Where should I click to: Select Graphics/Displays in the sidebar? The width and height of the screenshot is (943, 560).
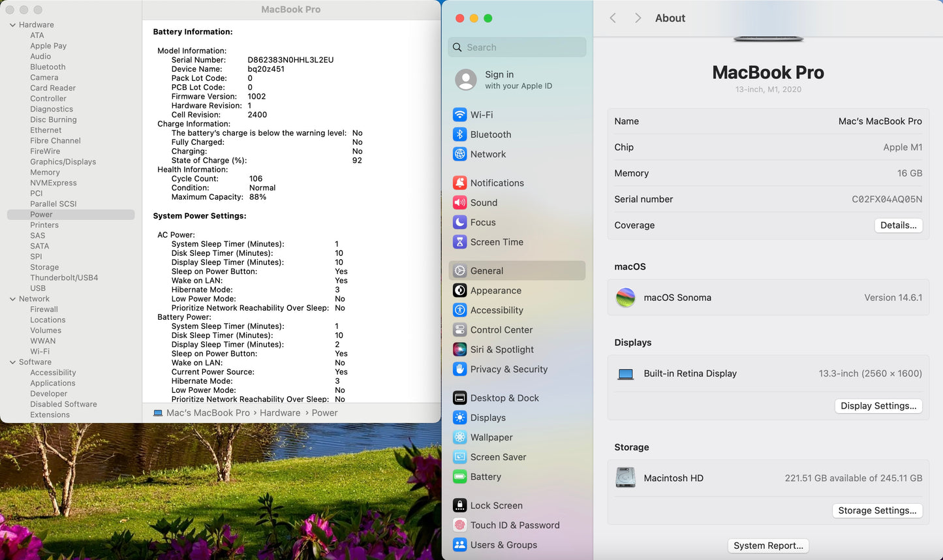point(63,162)
